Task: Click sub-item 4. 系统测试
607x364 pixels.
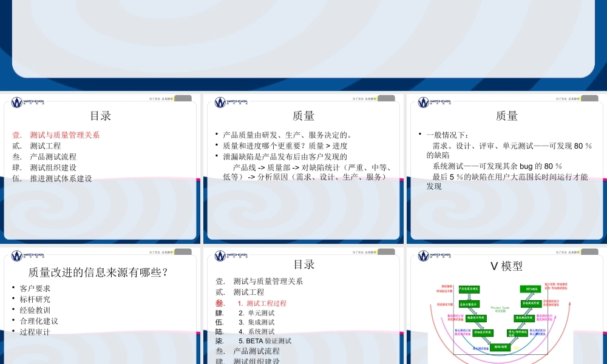Action: pos(256,331)
